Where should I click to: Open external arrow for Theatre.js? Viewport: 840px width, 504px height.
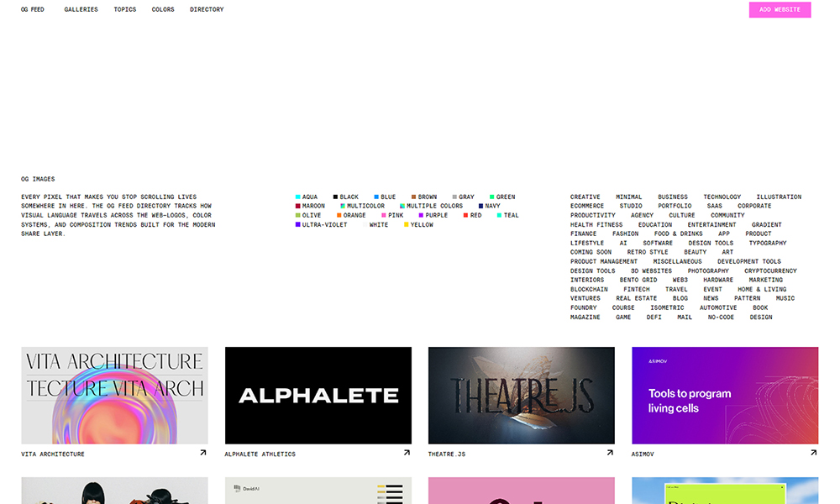point(610,453)
